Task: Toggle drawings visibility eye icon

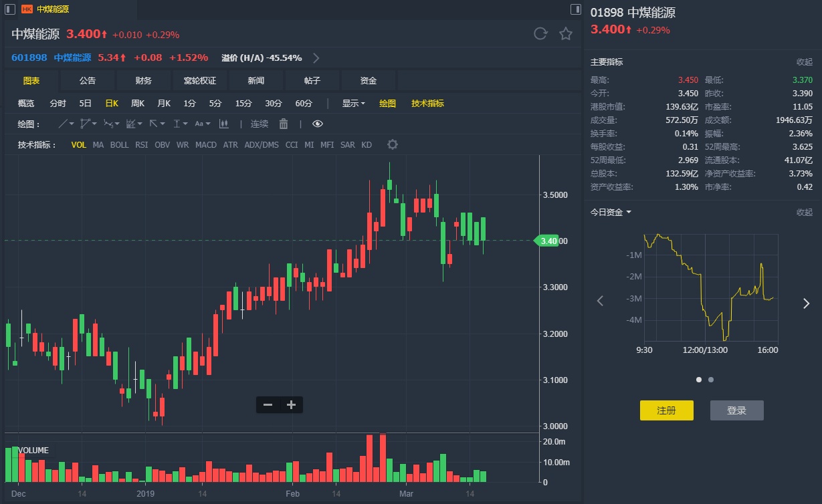Action: click(317, 124)
